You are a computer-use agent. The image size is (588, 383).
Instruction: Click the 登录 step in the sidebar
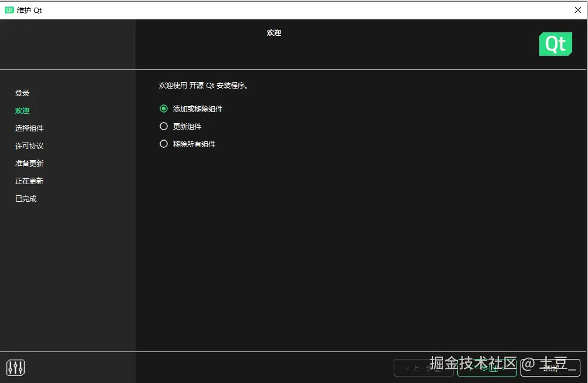pyautogui.click(x=22, y=93)
